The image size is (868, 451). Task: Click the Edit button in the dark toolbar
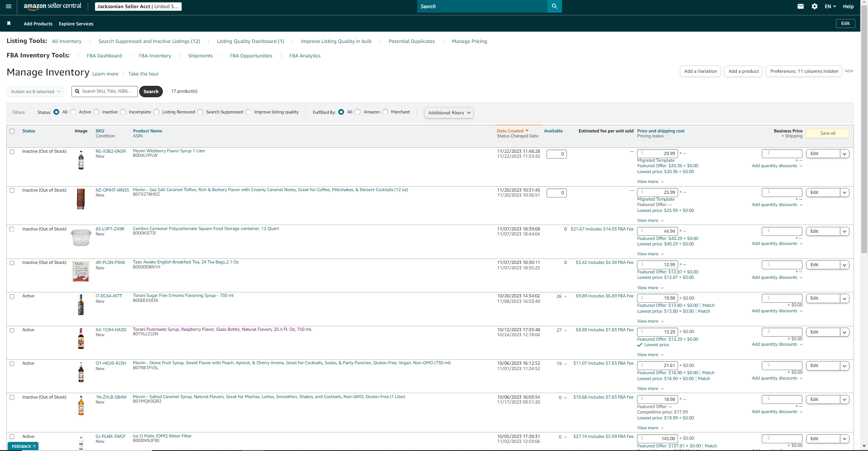[x=845, y=23]
